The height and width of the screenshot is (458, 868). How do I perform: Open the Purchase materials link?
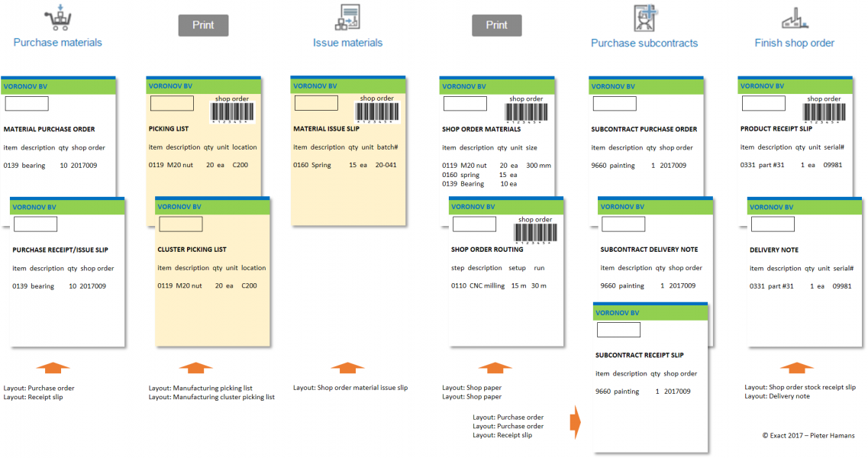[x=57, y=43]
